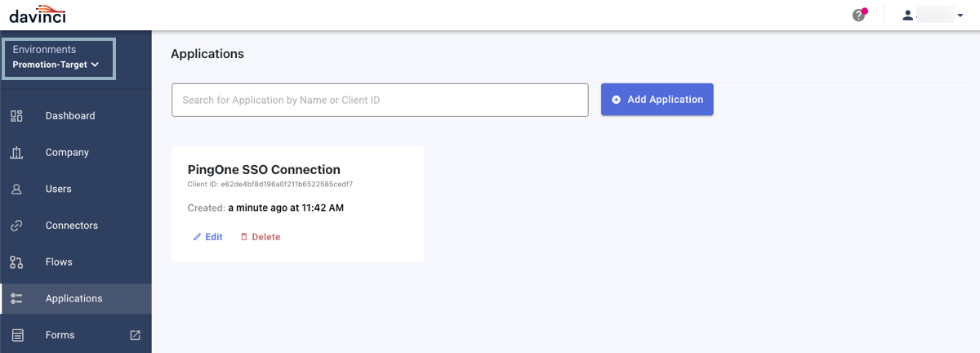
Task: Click the pencil icon beside Edit
Action: click(x=197, y=237)
